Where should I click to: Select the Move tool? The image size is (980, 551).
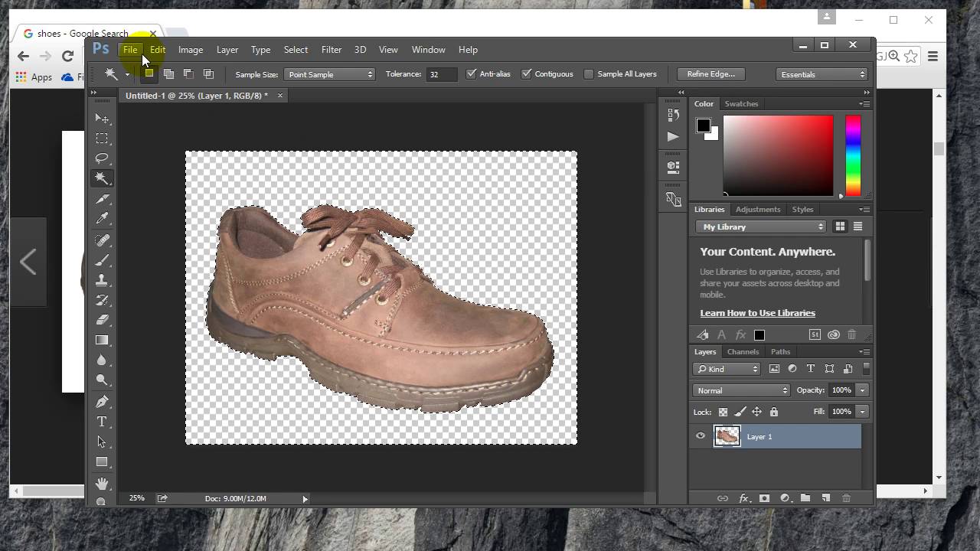(102, 119)
